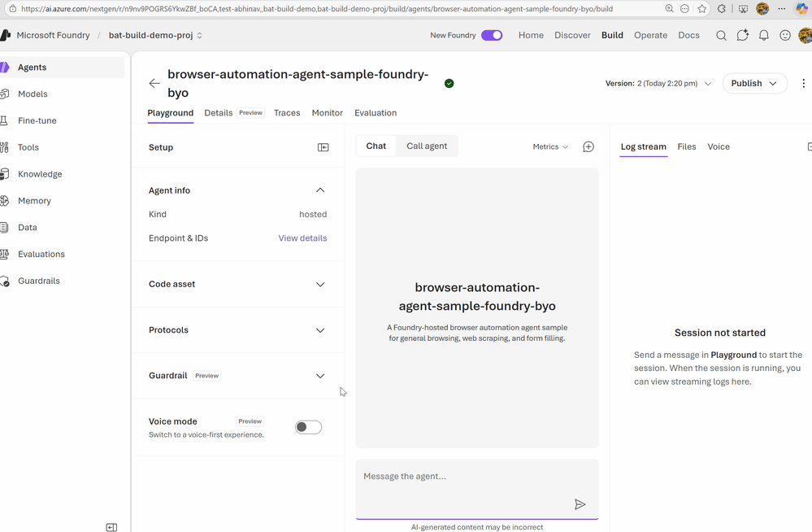Click the Microsoft Foundry logo
The image size is (812, 532).
(5, 35)
